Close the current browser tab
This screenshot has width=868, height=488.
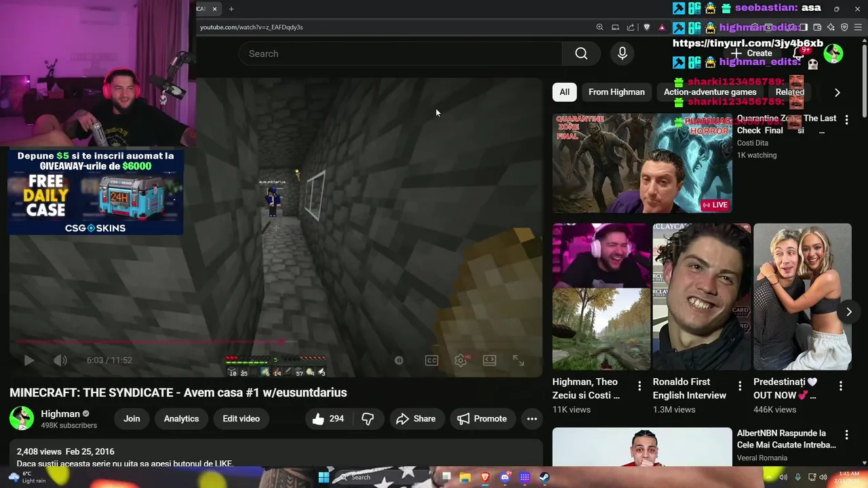[214, 9]
